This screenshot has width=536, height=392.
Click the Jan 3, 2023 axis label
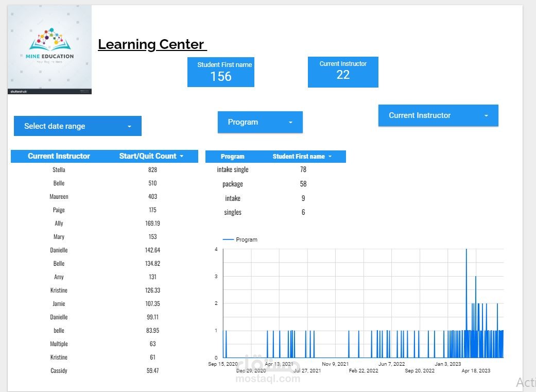click(x=448, y=364)
